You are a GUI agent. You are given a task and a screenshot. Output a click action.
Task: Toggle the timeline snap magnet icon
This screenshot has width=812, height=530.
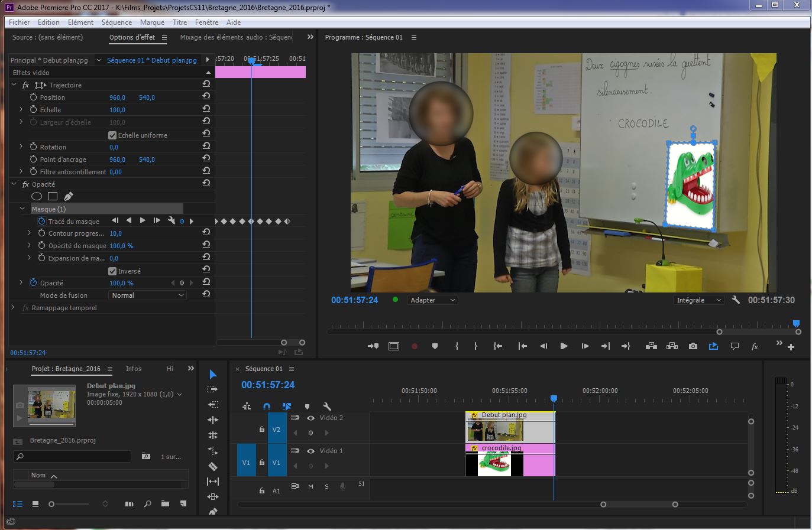(267, 407)
